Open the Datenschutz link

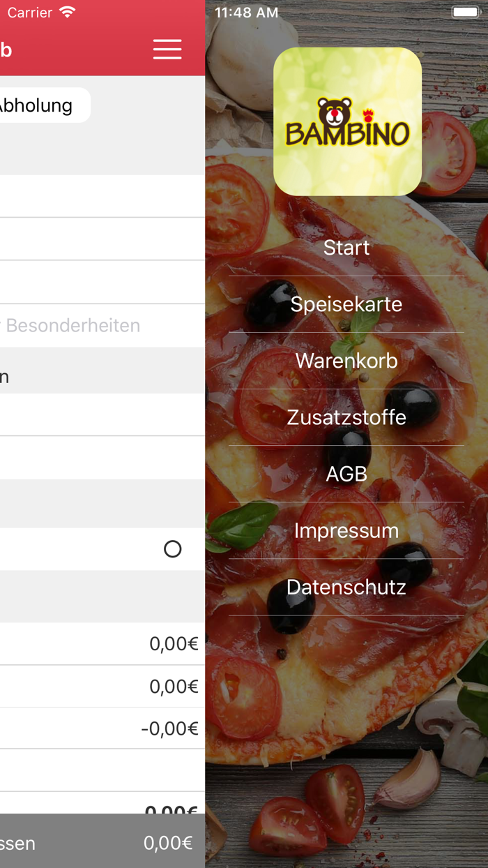click(346, 587)
